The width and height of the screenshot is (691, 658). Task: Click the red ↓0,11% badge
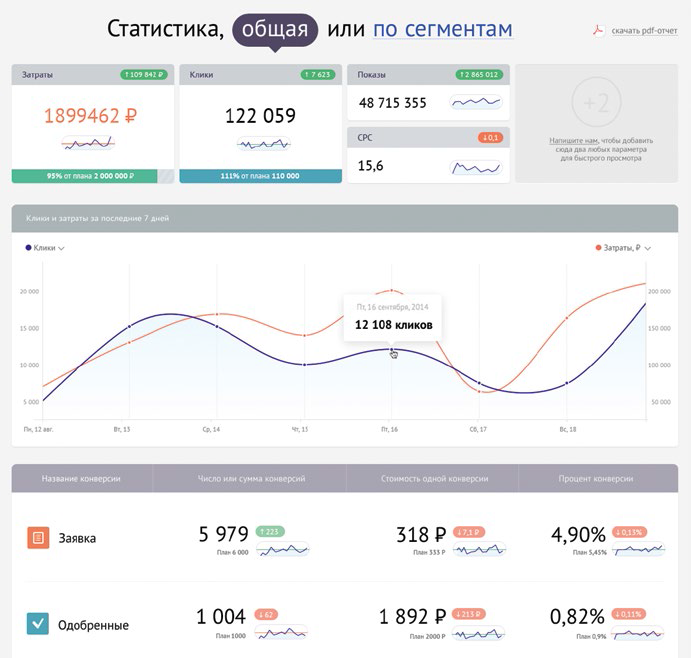(x=628, y=613)
